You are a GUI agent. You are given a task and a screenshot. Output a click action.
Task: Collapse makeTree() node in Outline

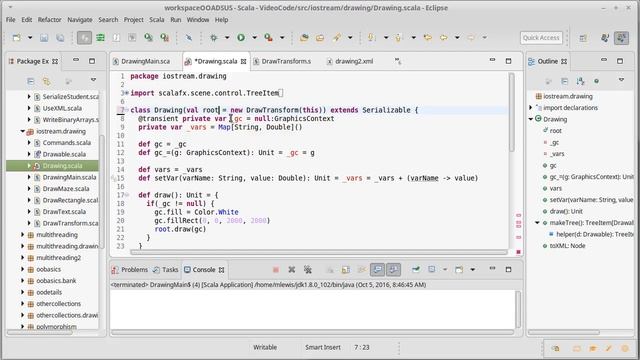coord(537,223)
